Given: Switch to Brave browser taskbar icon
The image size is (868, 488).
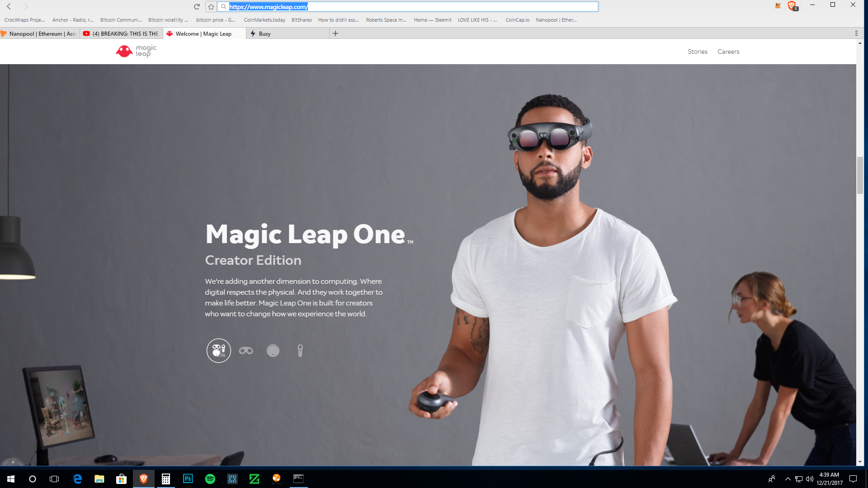Looking at the screenshot, I should (143, 479).
